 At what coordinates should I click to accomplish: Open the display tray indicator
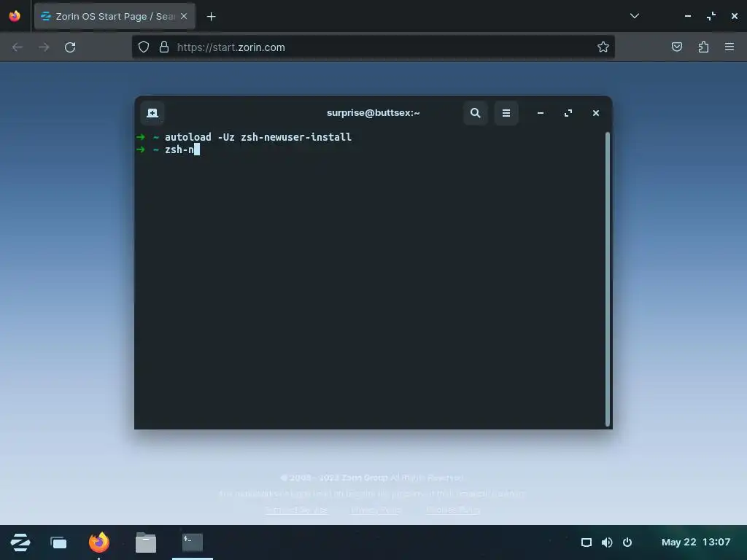[587, 542]
